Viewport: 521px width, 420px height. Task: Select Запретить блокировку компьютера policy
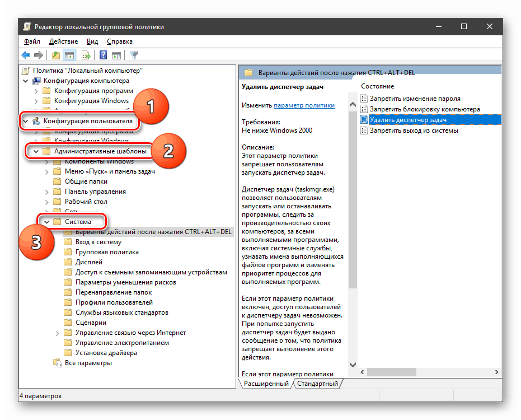click(x=425, y=109)
